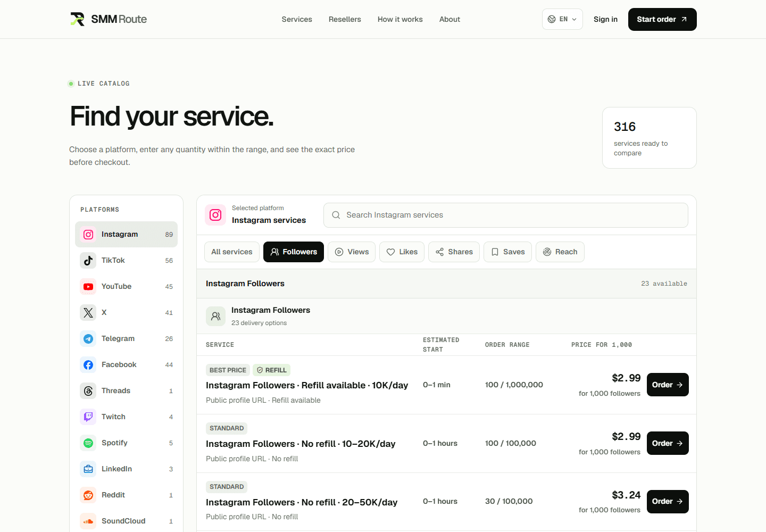Click the "Instagram Followers · Refill available · 10K/day" title

tap(307, 385)
